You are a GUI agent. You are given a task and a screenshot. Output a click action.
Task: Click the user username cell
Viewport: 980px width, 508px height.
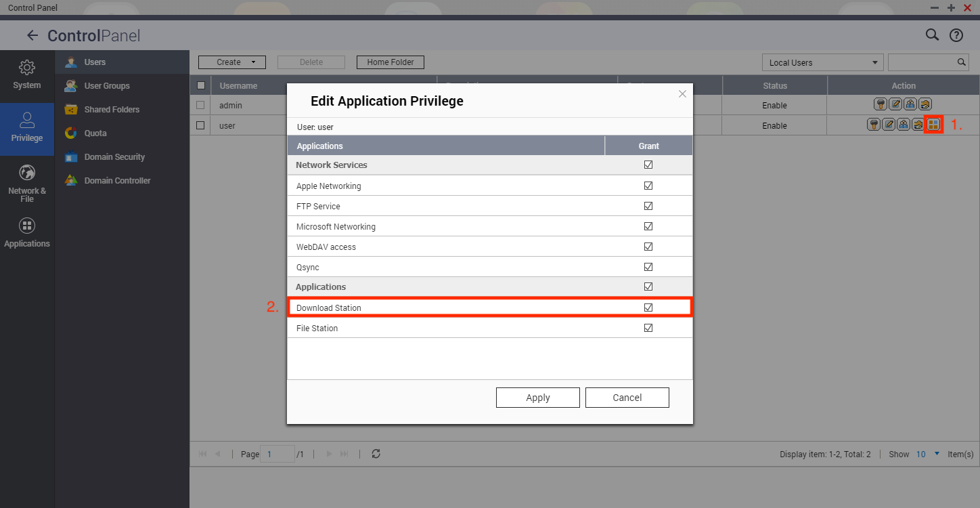[227, 126]
